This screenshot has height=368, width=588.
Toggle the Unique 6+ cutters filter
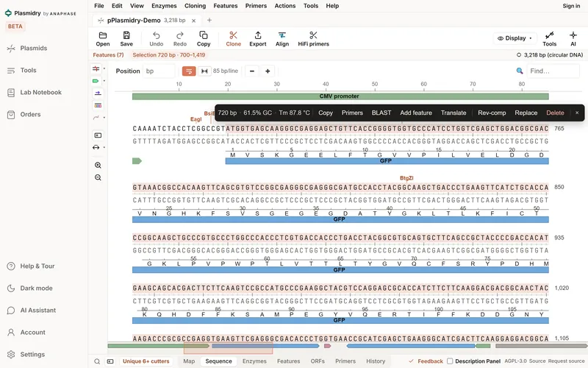click(146, 361)
